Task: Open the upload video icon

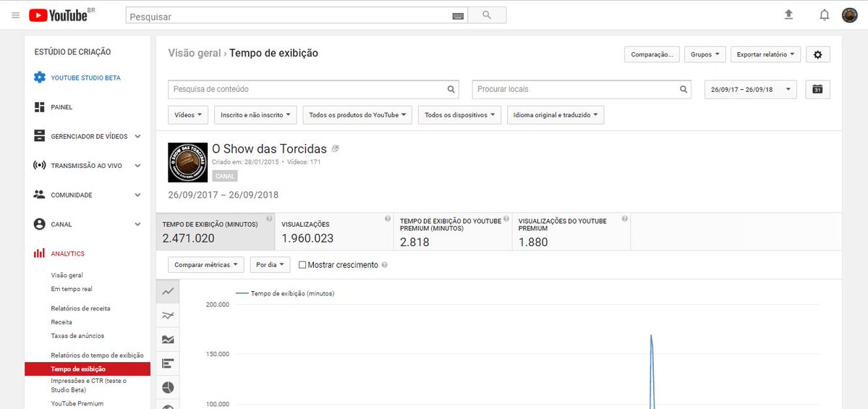Action: 788,14
